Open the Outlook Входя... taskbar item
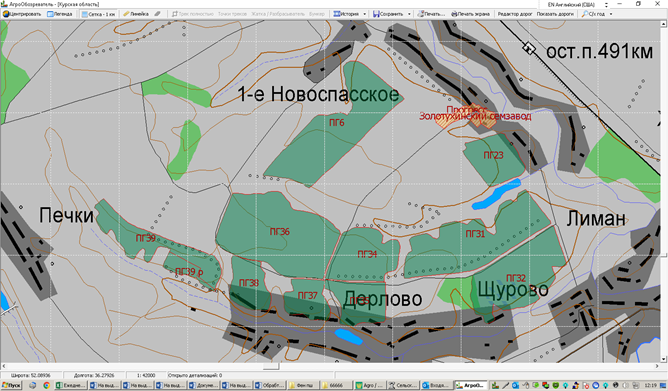This screenshot has width=668, height=391. [x=436, y=385]
